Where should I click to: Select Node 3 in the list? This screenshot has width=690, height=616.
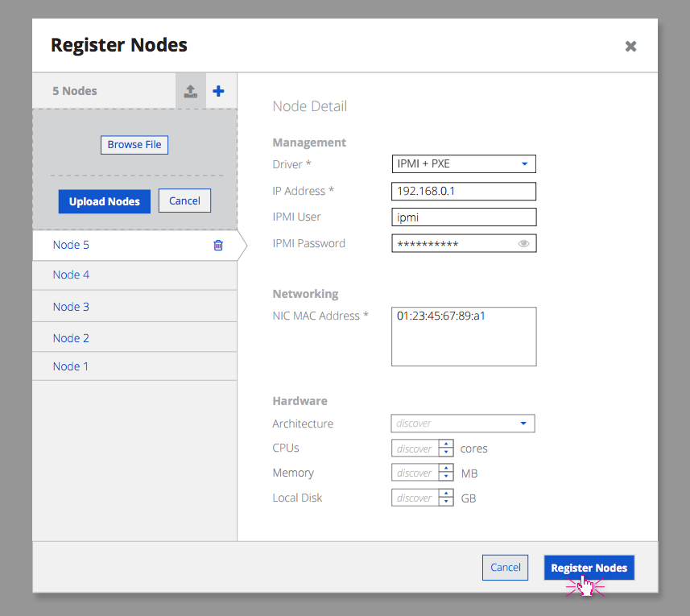71,307
